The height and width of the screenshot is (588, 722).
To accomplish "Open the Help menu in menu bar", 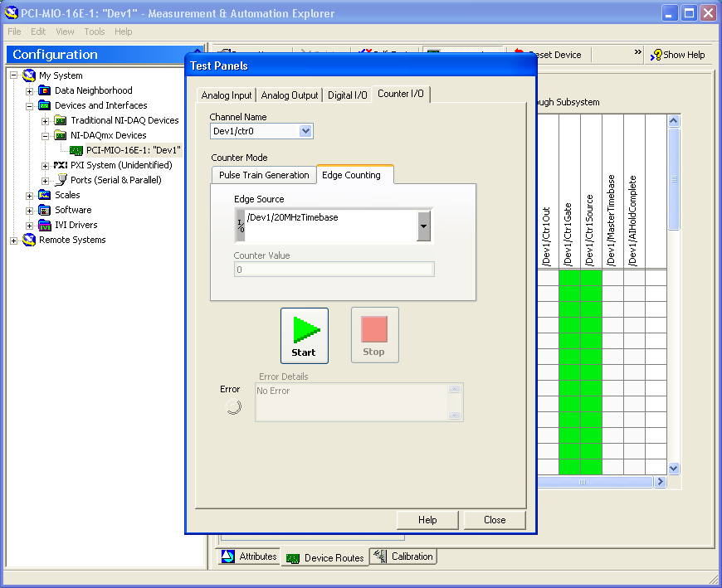I will [x=124, y=32].
